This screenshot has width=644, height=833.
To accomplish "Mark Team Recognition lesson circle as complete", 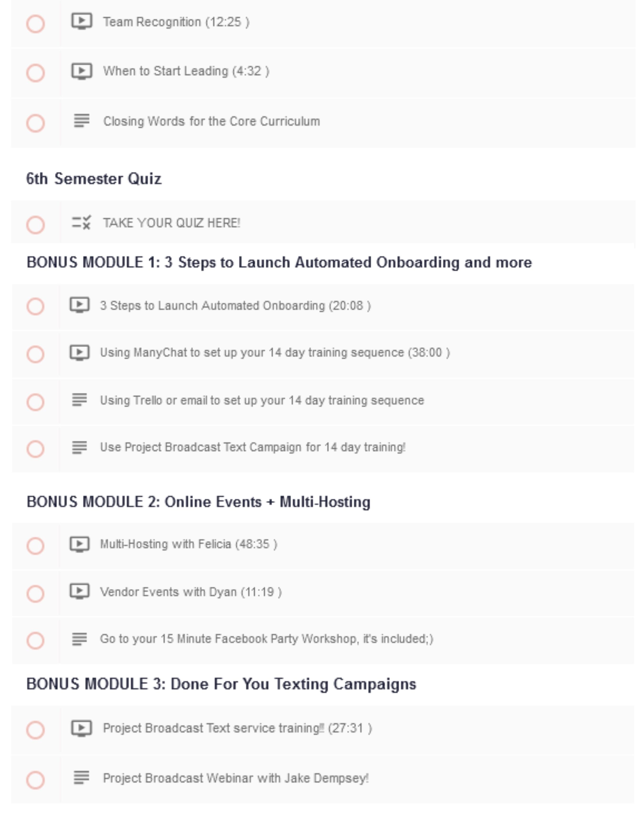I will pos(35,24).
